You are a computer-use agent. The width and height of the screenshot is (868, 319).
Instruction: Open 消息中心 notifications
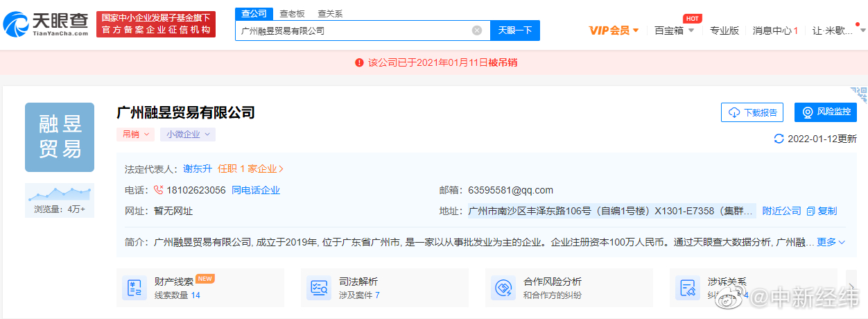click(776, 31)
